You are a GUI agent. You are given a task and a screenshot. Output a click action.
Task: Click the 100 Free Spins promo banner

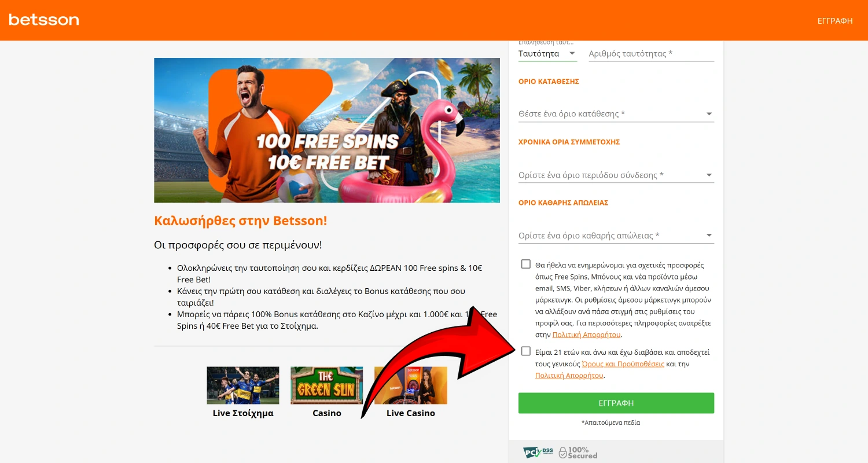[x=327, y=130]
